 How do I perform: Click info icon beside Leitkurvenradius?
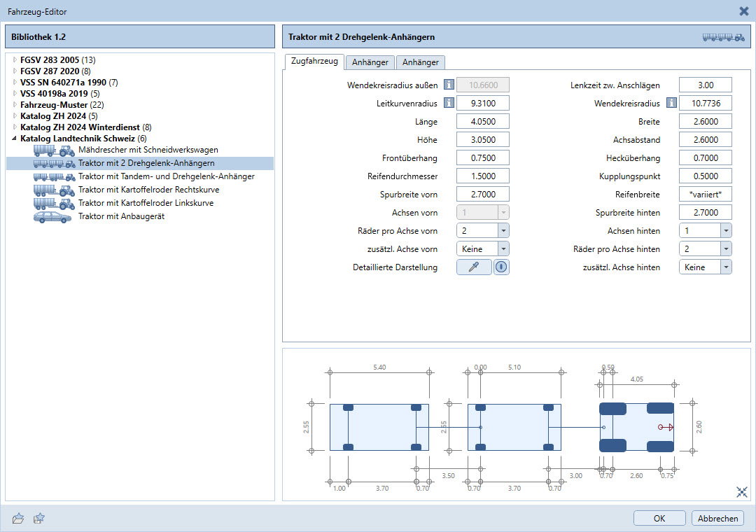click(x=449, y=103)
